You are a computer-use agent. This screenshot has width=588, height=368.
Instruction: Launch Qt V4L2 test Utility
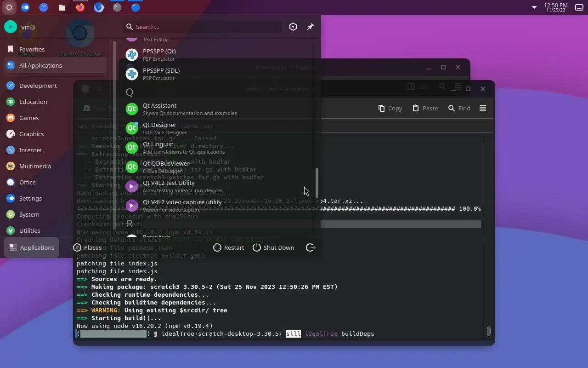point(216,186)
